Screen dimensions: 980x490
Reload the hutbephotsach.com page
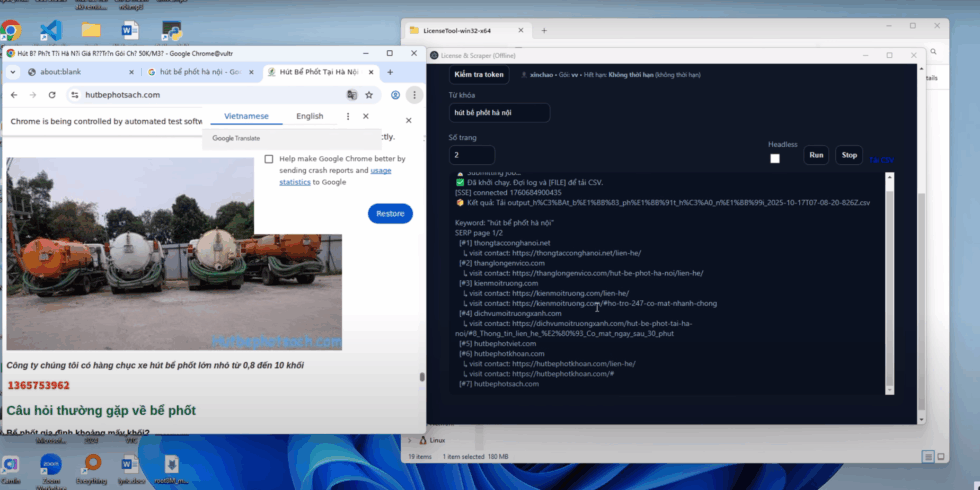pos(52,95)
